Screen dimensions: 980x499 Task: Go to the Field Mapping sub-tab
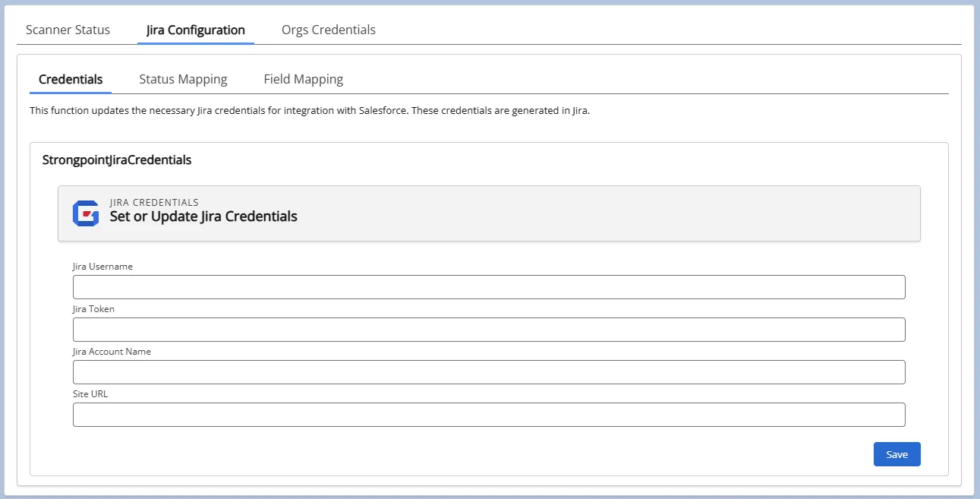point(304,79)
